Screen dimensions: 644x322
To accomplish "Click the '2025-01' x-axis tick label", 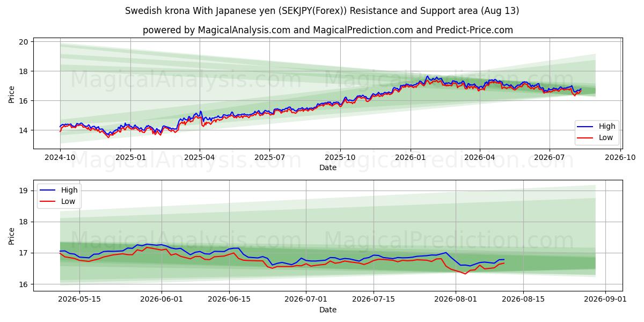I will (130, 158).
